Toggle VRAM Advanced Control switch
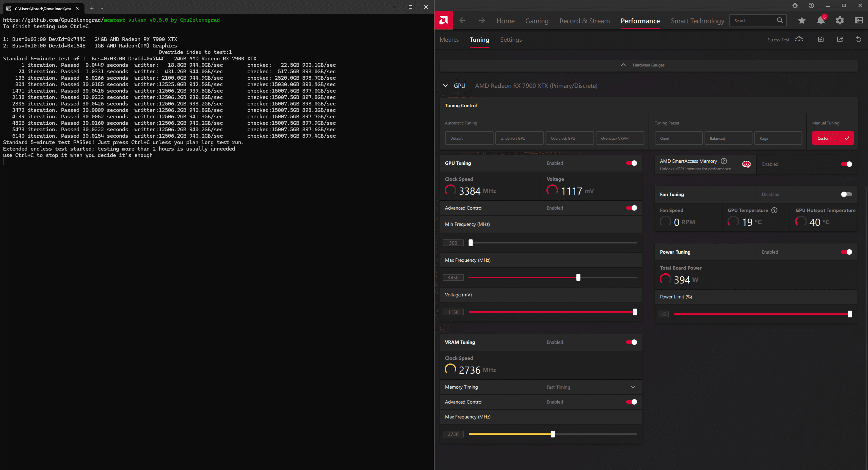Image resolution: width=868 pixels, height=470 pixels. pyautogui.click(x=632, y=402)
